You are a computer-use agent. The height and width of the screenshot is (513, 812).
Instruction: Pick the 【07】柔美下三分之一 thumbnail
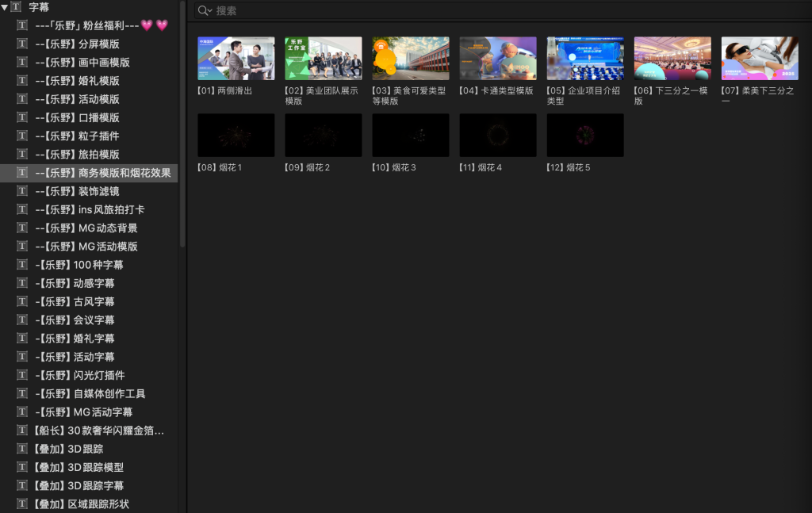click(760, 58)
